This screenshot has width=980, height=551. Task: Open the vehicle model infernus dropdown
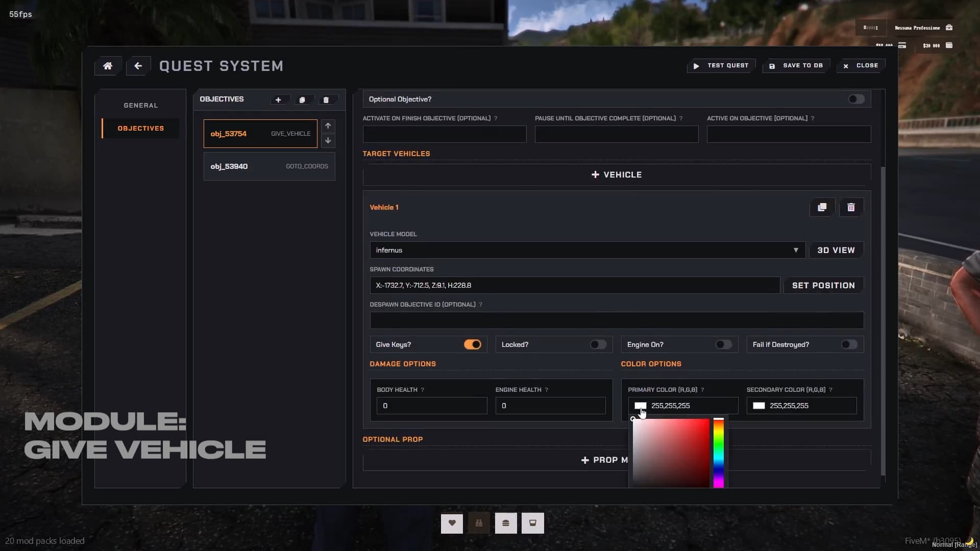587,250
